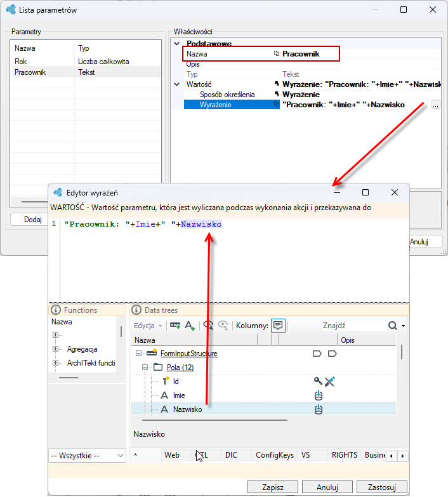Click the add text field icon with green plus
The height and width of the screenshot is (497, 448).
pos(190,326)
